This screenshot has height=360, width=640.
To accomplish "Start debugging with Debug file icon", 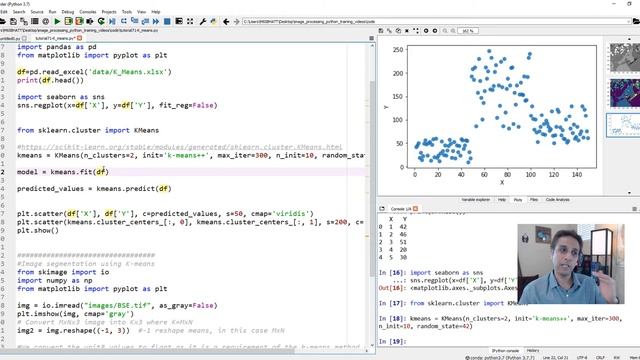I will [x=112, y=21].
